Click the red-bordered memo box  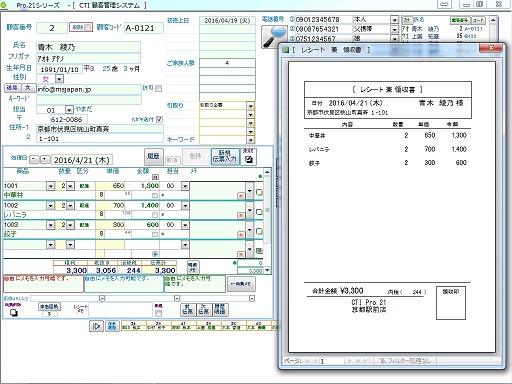[x=43, y=284]
